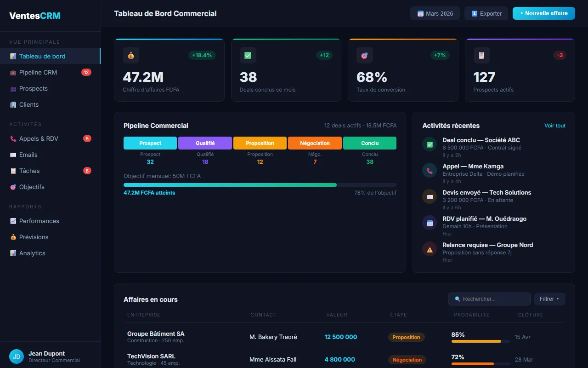The width and height of the screenshot is (588, 368).
Task: Click the Analytics bar chart icon
Action: [x=13, y=253]
